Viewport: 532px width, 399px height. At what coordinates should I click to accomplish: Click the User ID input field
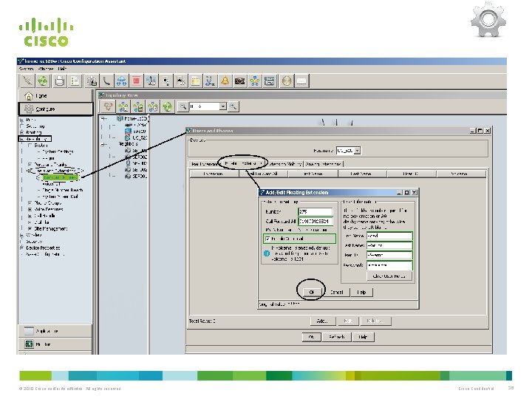coord(389,255)
